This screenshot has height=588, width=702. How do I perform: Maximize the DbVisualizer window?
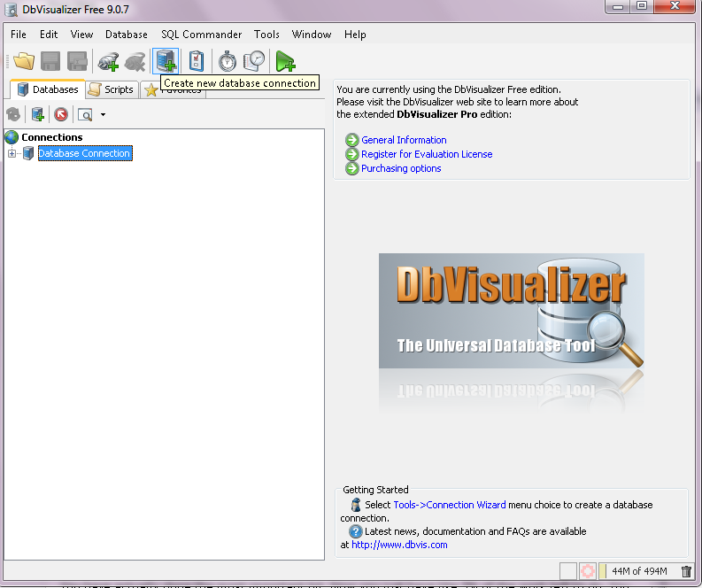[642, 6]
